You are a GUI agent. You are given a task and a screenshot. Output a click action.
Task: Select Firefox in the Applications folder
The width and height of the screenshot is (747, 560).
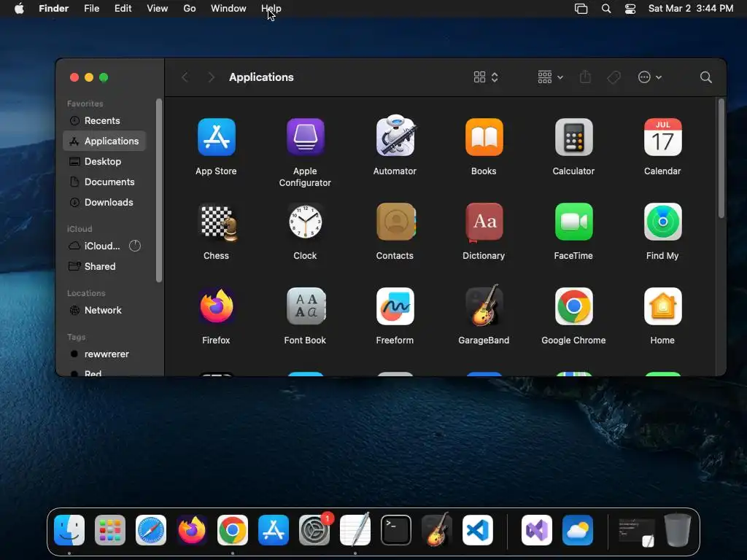pyautogui.click(x=216, y=306)
